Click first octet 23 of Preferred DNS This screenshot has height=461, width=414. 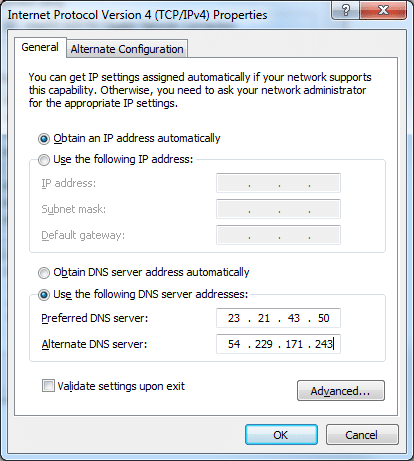point(234,318)
